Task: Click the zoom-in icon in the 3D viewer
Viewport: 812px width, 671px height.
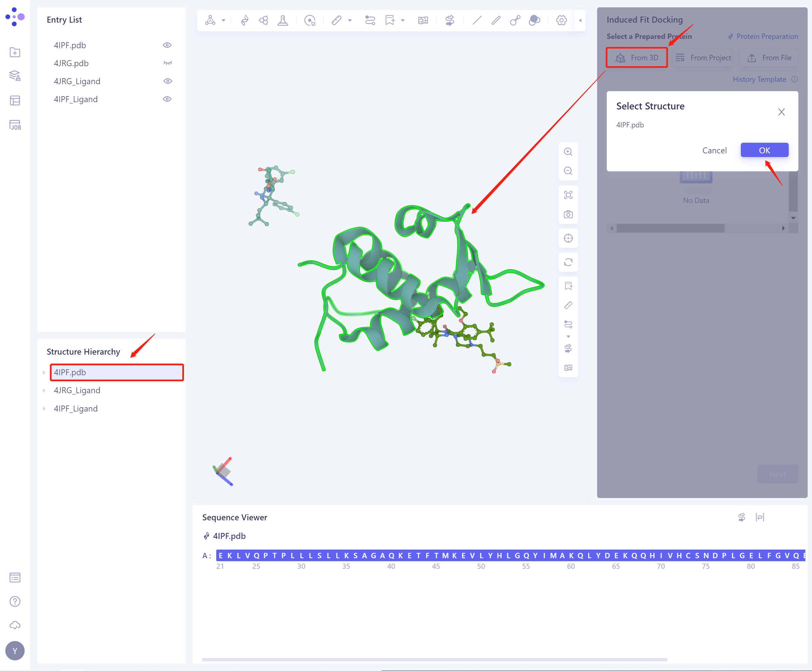Action: pyautogui.click(x=568, y=151)
